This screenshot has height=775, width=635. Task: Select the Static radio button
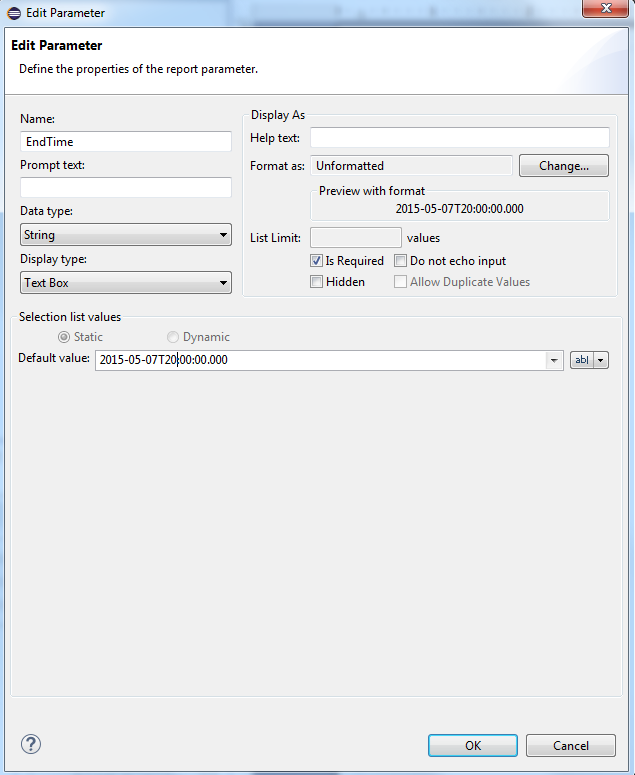tap(64, 337)
